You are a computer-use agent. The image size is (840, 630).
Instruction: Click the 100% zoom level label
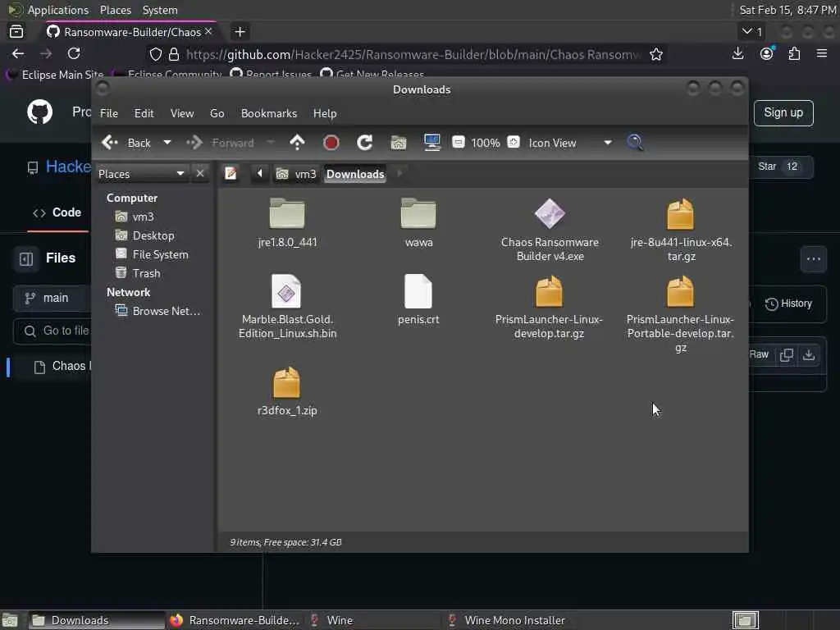[x=486, y=143]
